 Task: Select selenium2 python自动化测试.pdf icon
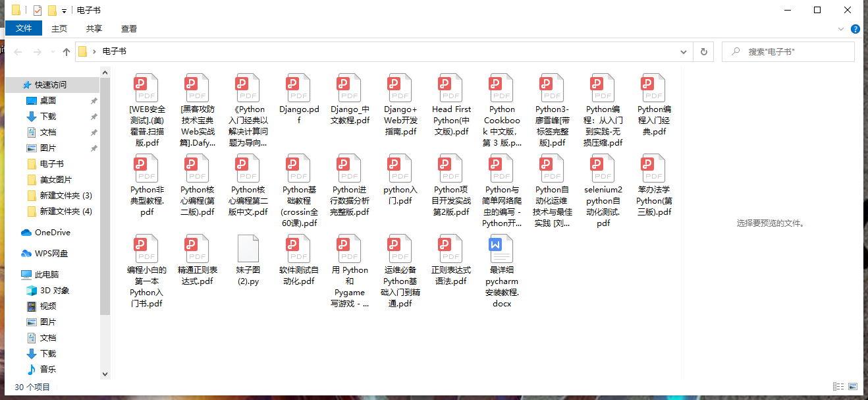pyautogui.click(x=603, y=168)
